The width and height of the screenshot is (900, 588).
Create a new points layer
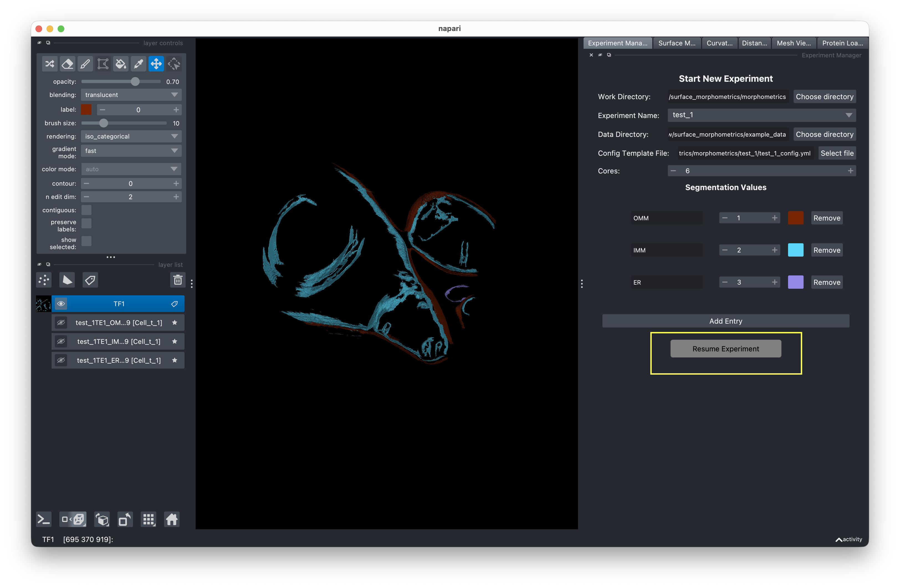click(44, 280)
